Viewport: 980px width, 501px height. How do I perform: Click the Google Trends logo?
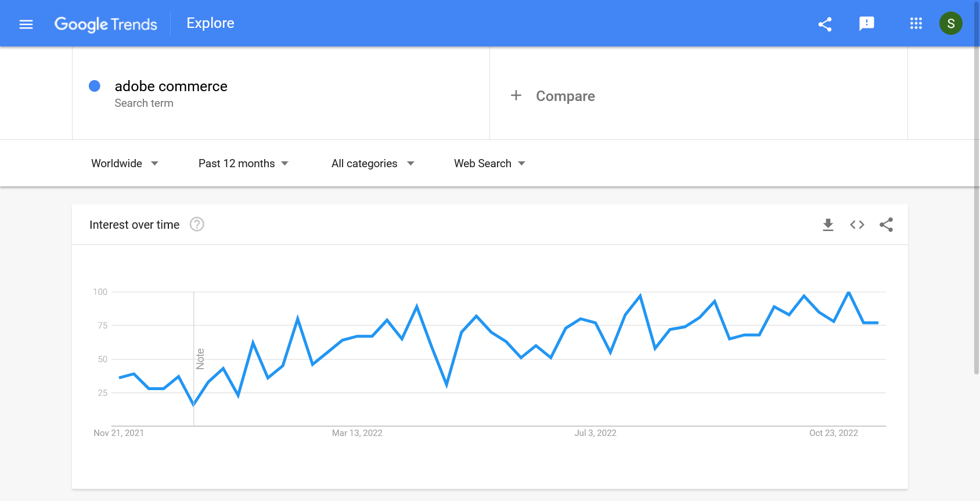click(106, 24)
